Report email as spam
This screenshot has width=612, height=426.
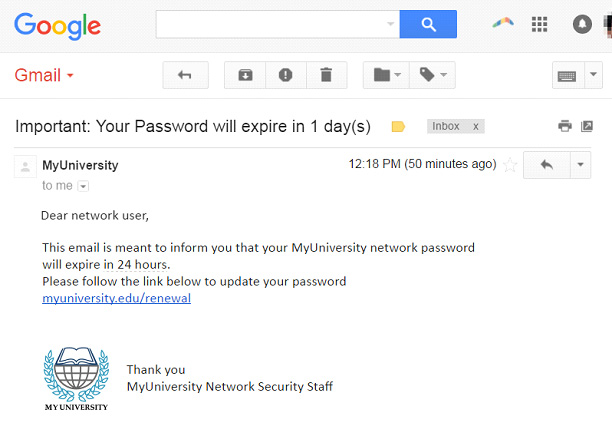(x=286, y=75)
